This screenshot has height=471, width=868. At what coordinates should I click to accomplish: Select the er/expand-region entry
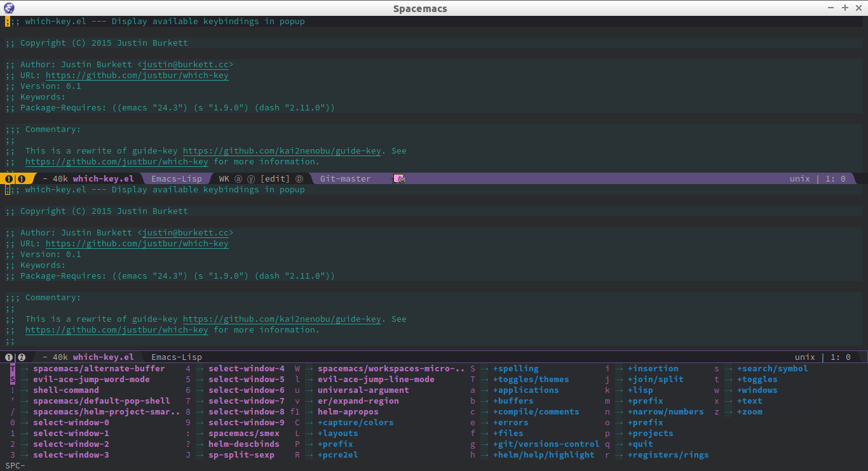point(358,401)
